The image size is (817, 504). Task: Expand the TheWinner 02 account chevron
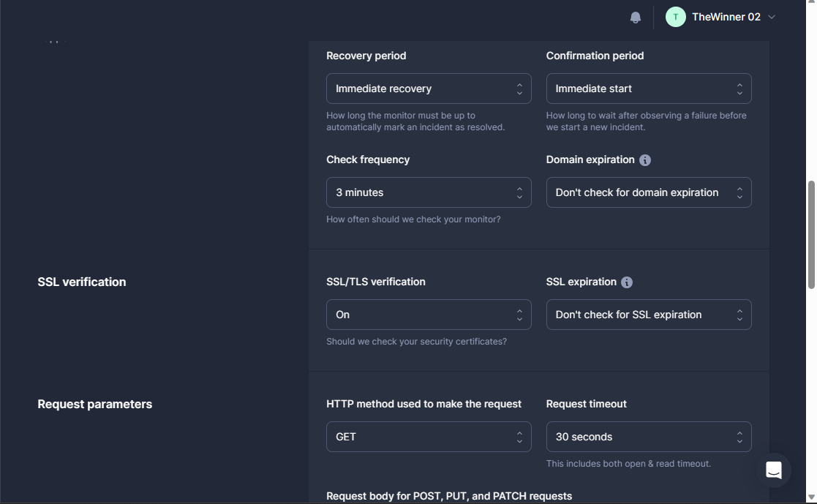pos(772,18)
